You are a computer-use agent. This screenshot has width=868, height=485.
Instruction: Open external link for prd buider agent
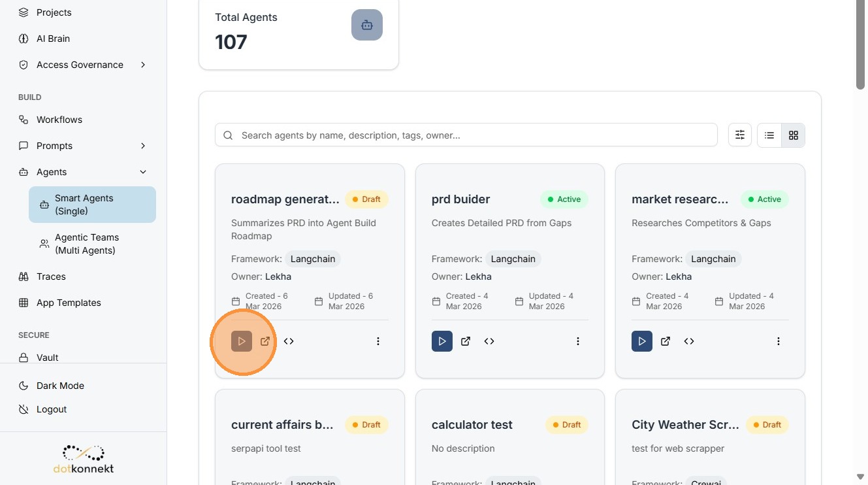[466, 341]
